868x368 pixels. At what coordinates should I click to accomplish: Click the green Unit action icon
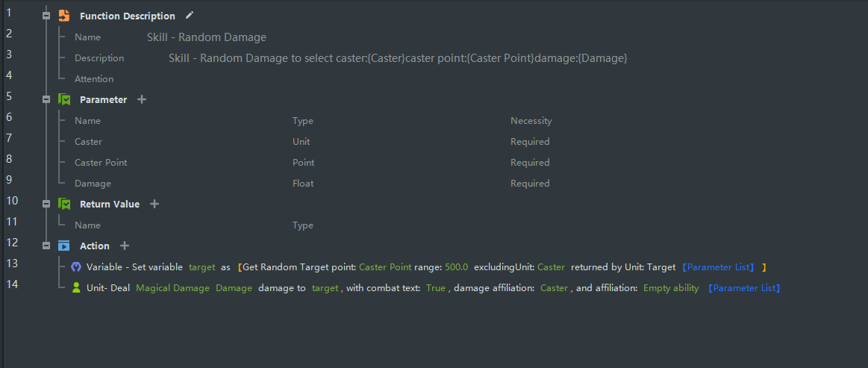(x=75, y=287)
